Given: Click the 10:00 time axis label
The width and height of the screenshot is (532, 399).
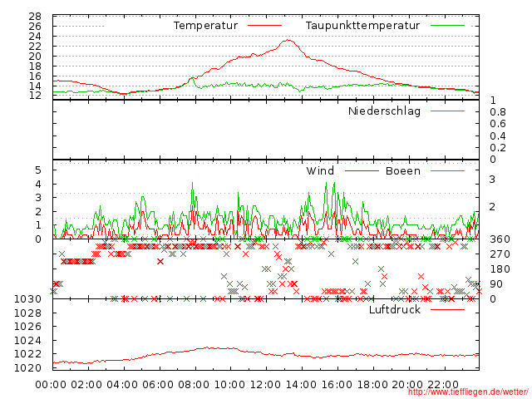Looking at the screenshot, I should click(229, 385).
